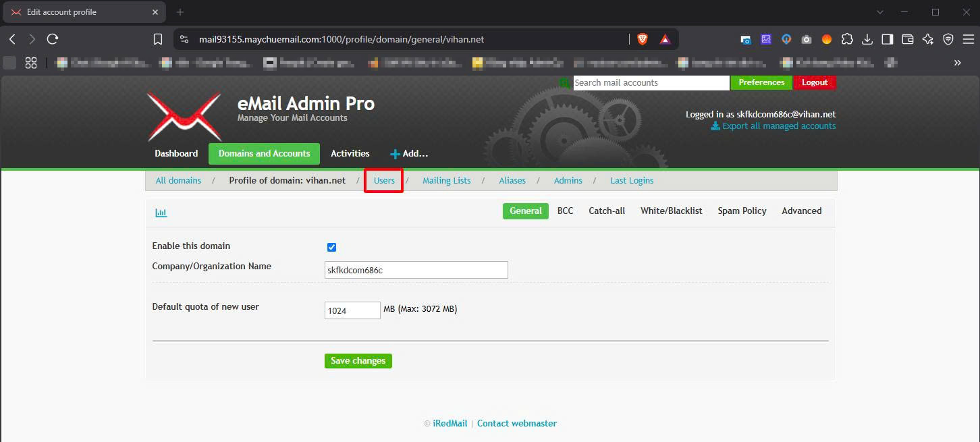The width and height of the screenshot is (980, 442).
Task: Open Brave VPN shield icon
Action: coord(948,39)
